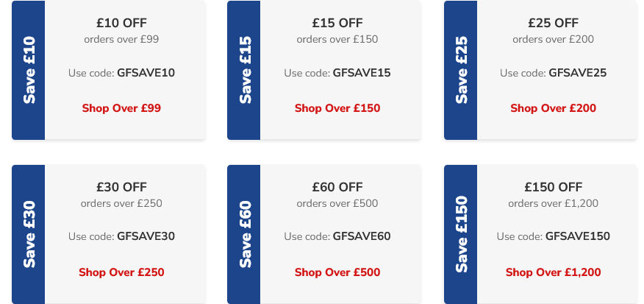Open the 'Shop Over £500' link
The width and height of the screenshot is (644, 304).
tap(337, 272)
